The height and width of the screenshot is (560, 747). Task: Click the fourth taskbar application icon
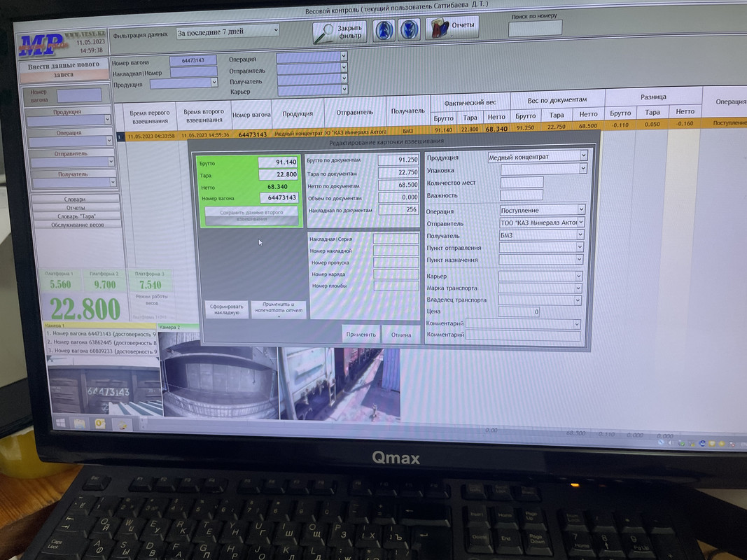click(123, 424)
